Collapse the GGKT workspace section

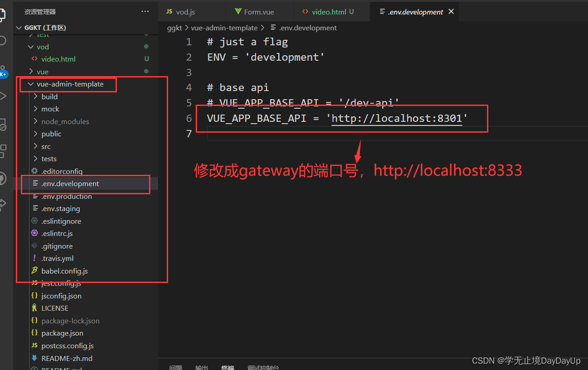(19, 28)
